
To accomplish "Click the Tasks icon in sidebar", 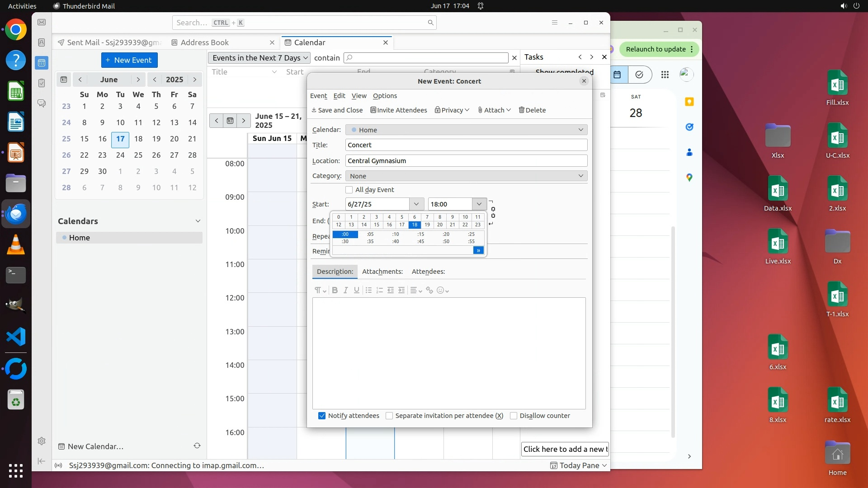I will [x=41, y=83].
